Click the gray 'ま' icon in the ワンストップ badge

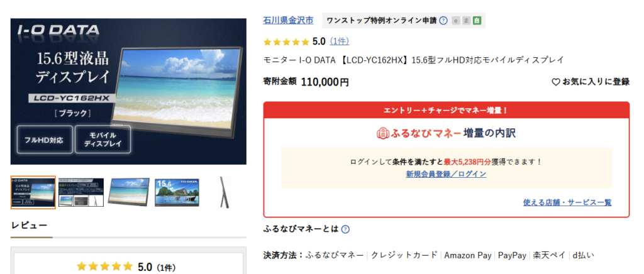tap(466, 21)
